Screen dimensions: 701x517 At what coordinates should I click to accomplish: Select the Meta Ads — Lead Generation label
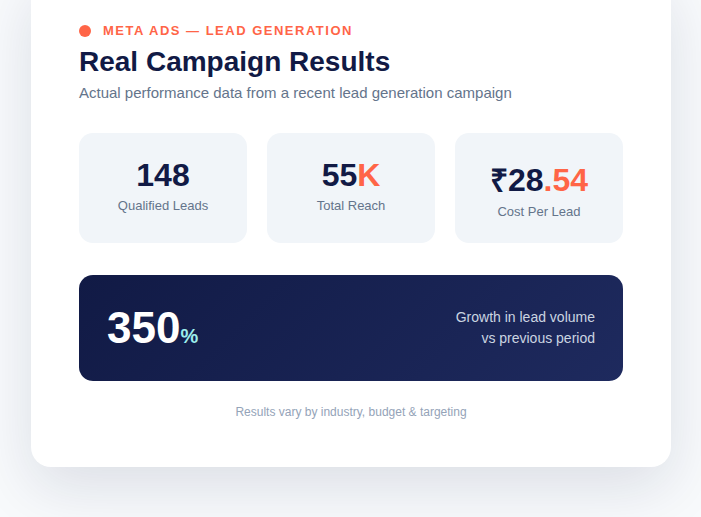[227, 31]
